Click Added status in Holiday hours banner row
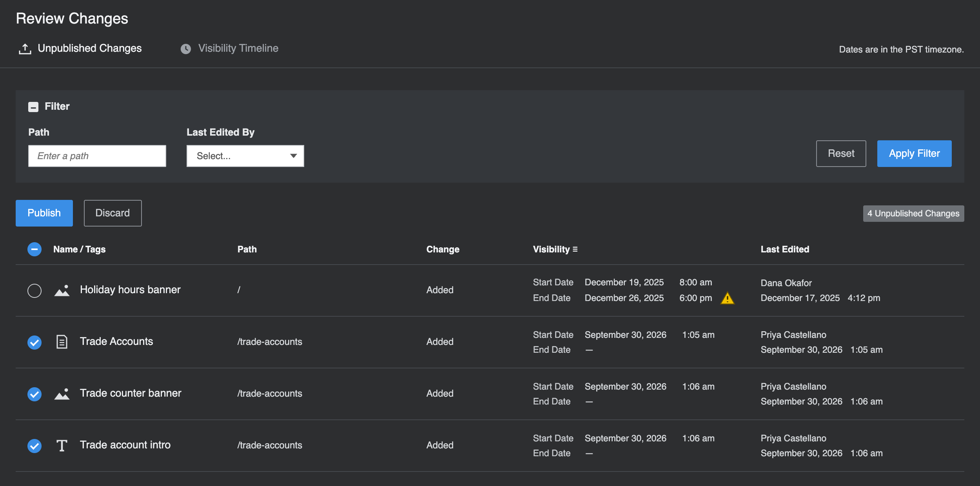This screenshot has height=486, width=980. pyautogui.click(x=440, y=290)
